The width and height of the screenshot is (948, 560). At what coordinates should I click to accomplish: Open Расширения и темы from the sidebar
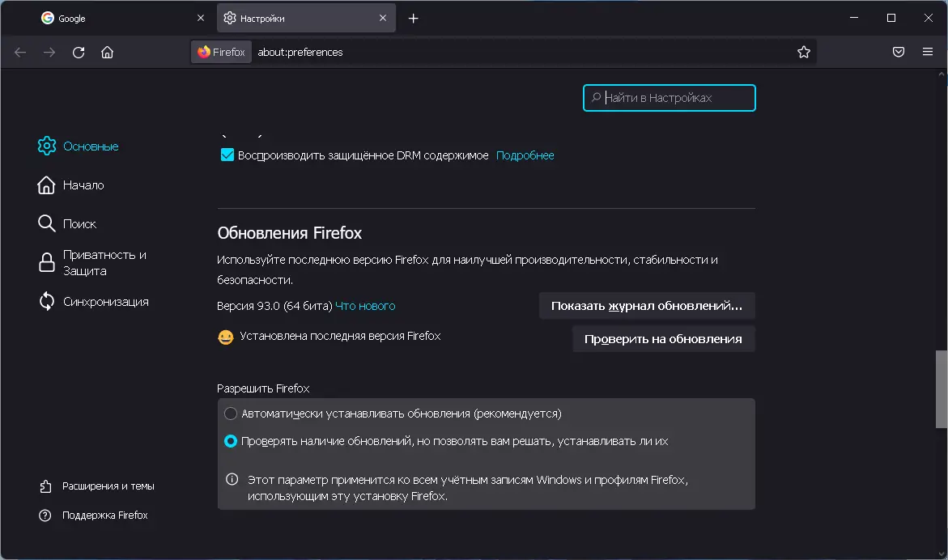tap(108, 486)
